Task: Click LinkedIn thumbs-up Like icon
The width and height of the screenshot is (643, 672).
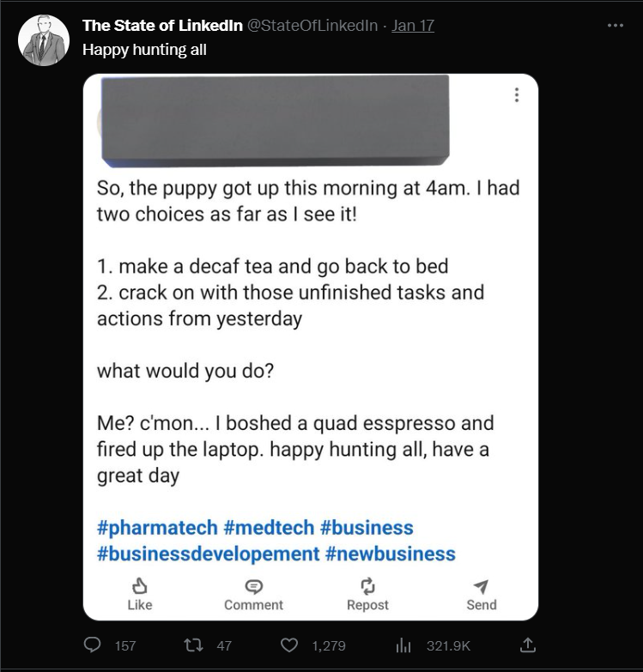Action: click(139, 586)
